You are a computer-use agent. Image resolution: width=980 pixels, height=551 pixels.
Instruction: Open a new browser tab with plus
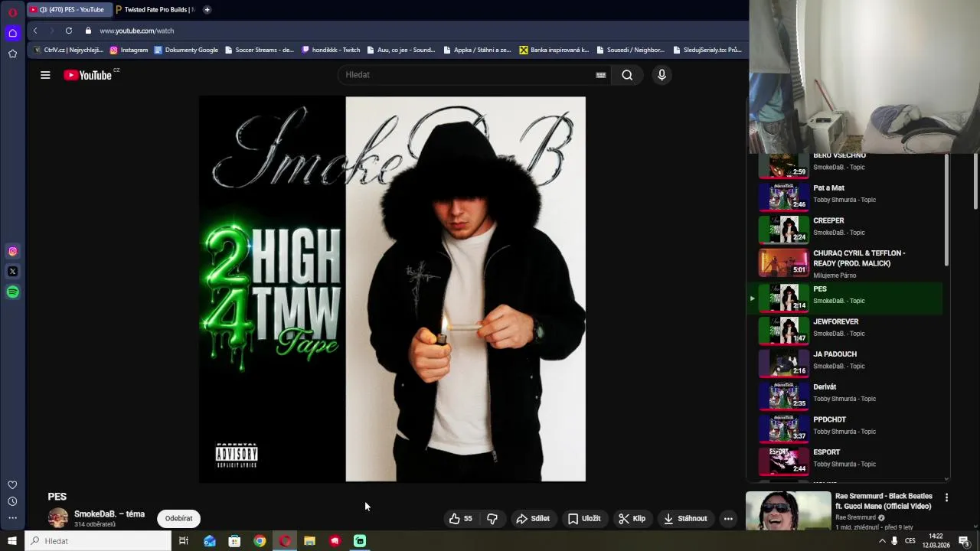click(x=207, y=10)
